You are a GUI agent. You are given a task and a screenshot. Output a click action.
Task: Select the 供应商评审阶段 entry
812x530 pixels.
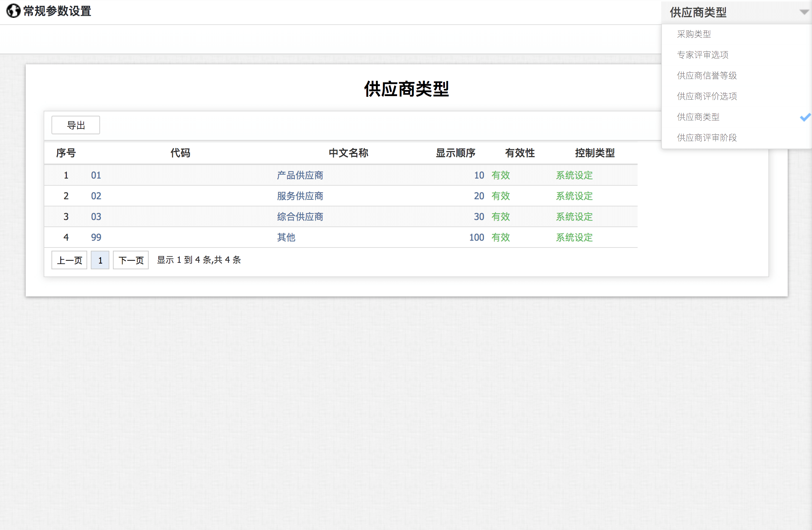coord(707,138)
